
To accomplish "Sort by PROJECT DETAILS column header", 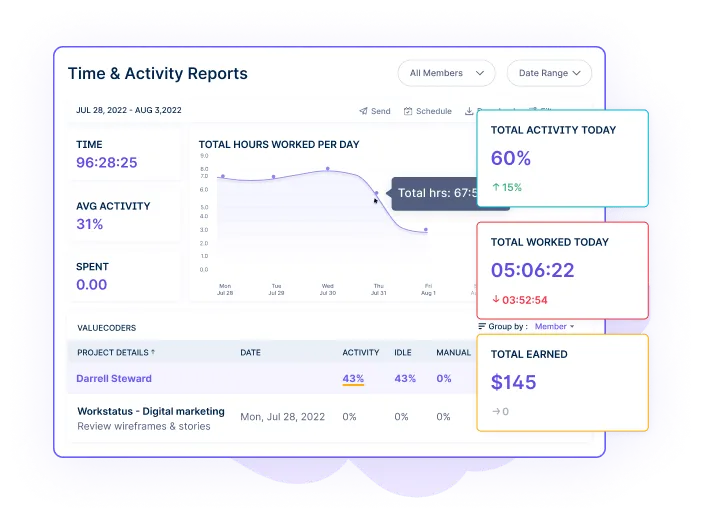I will coord(113,352).
